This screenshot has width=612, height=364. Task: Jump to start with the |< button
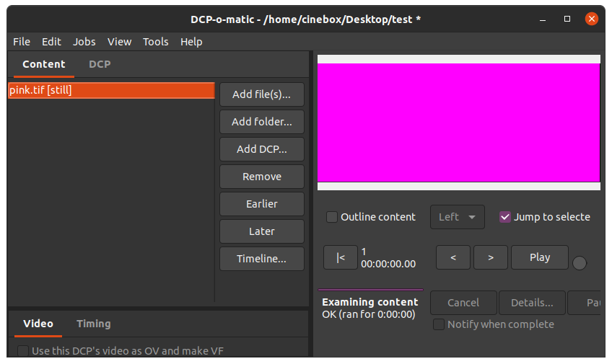(341, 257)
